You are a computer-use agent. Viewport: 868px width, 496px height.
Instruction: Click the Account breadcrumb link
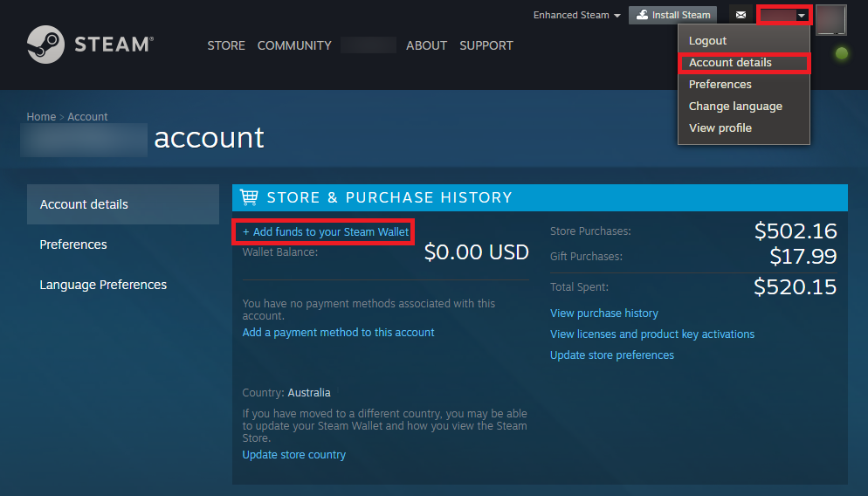tap(87, 117)
